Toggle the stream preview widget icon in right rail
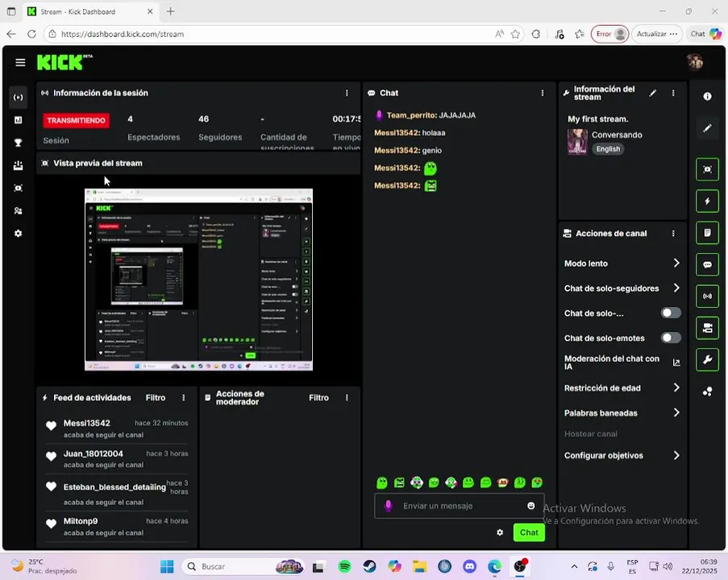This screenshot has height=580, width=728. (707, 169)
